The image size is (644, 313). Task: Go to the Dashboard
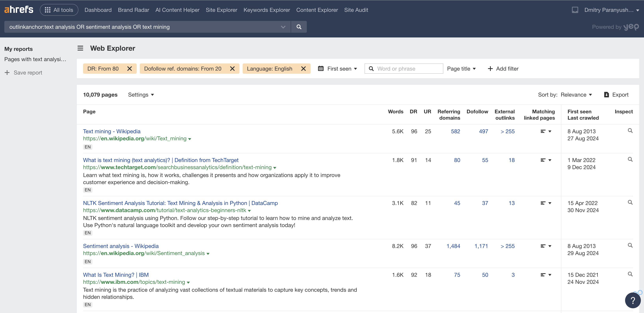pos(98,10)
